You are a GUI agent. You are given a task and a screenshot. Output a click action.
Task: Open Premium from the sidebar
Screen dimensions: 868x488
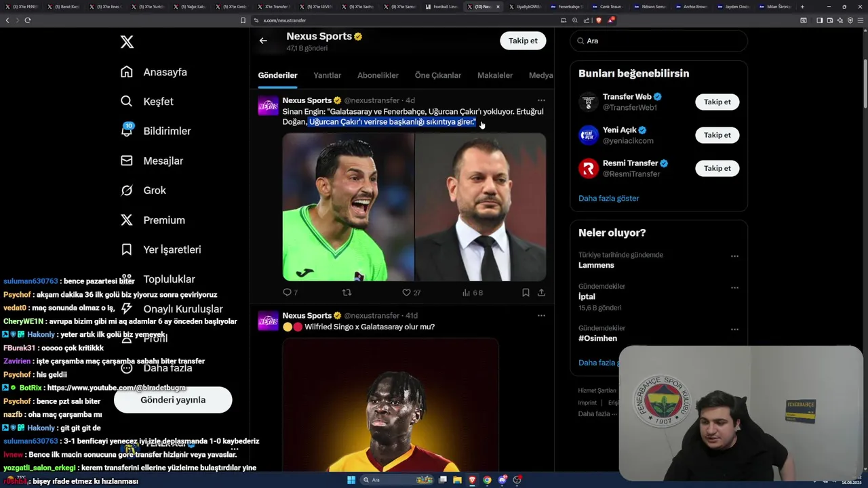tap(153, 220)
